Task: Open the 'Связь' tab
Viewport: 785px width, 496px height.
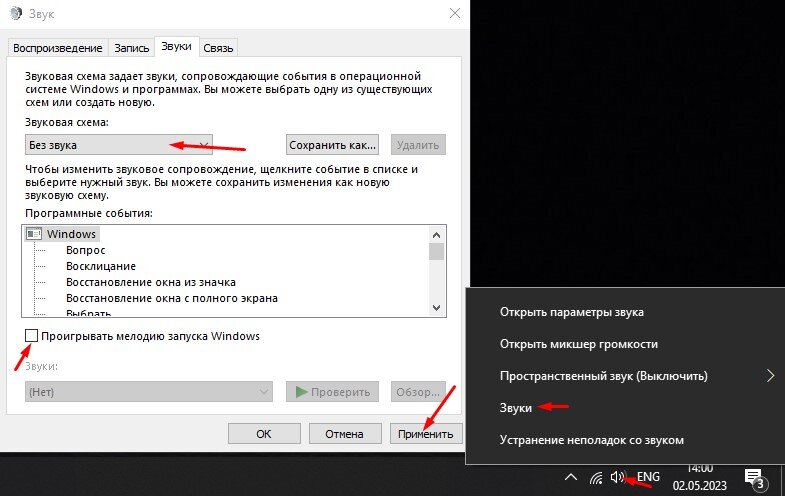Action: coord(218,48)
